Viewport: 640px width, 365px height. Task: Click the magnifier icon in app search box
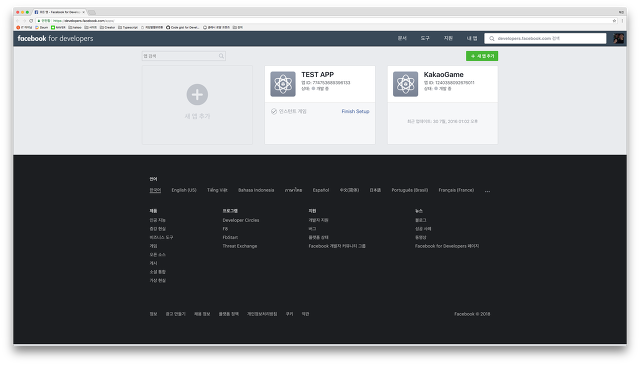[221, 56]
